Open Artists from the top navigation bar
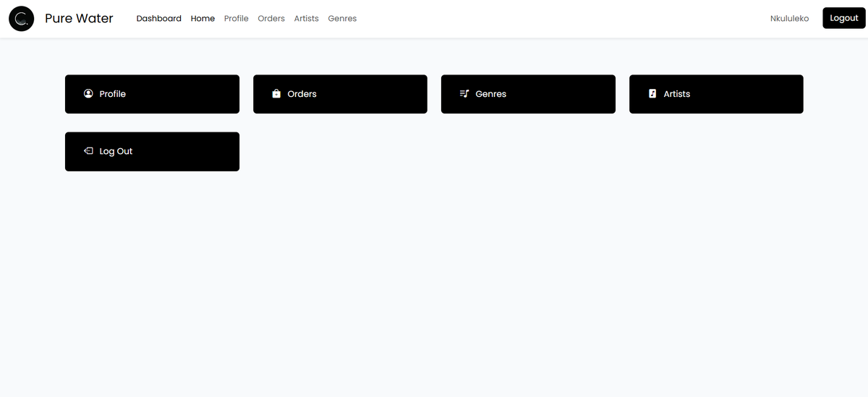The image size is (868, 397). pos(306,19)
